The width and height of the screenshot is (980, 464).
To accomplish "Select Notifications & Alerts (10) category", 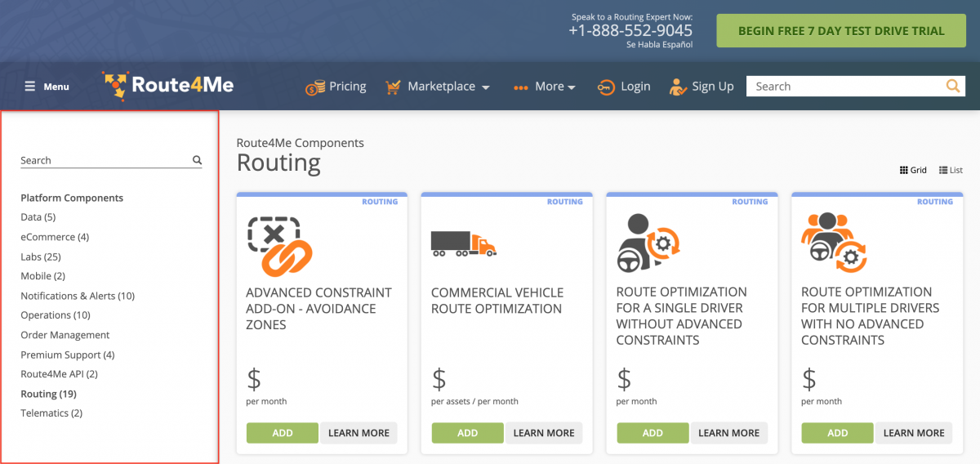I will click(78, 296).
